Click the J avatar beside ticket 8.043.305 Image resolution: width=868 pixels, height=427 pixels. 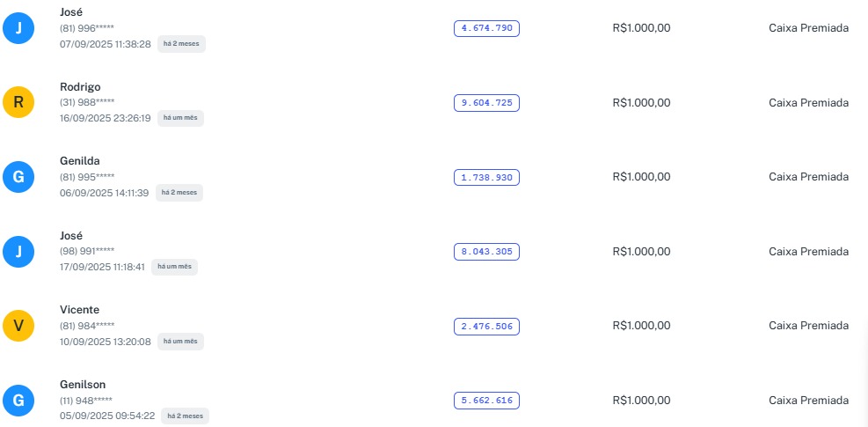tap(18, 252)
